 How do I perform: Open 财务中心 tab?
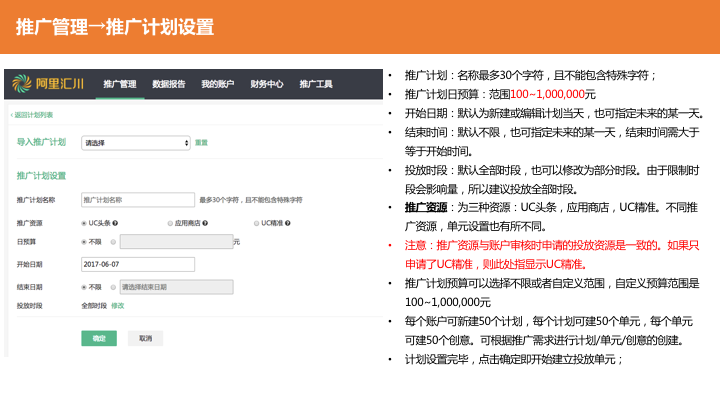click(267, 84)
